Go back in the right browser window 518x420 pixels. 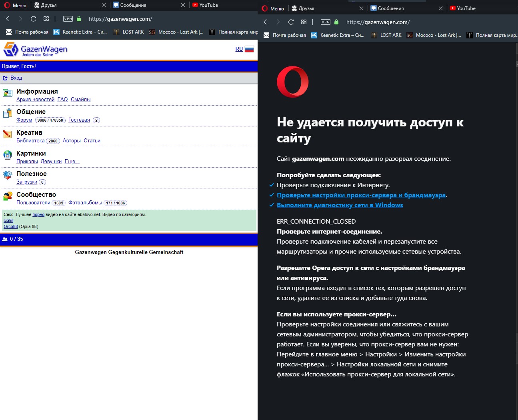(265, 22)
